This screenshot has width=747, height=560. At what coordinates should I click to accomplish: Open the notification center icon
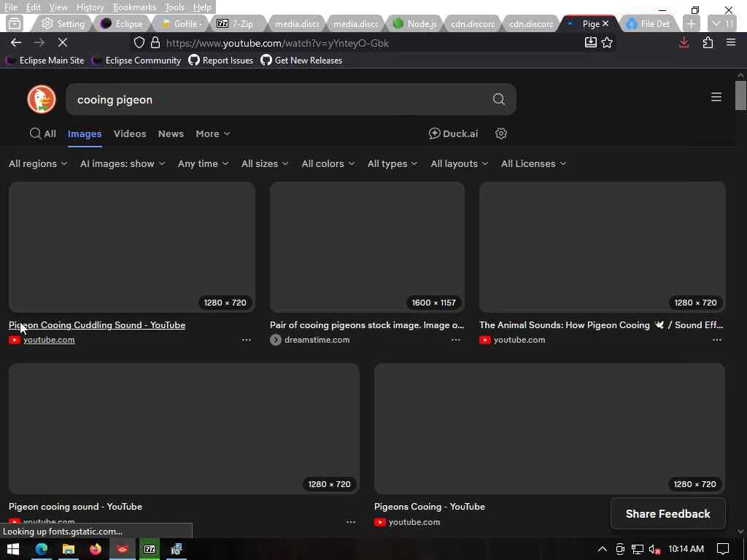[x=722, y=549]
